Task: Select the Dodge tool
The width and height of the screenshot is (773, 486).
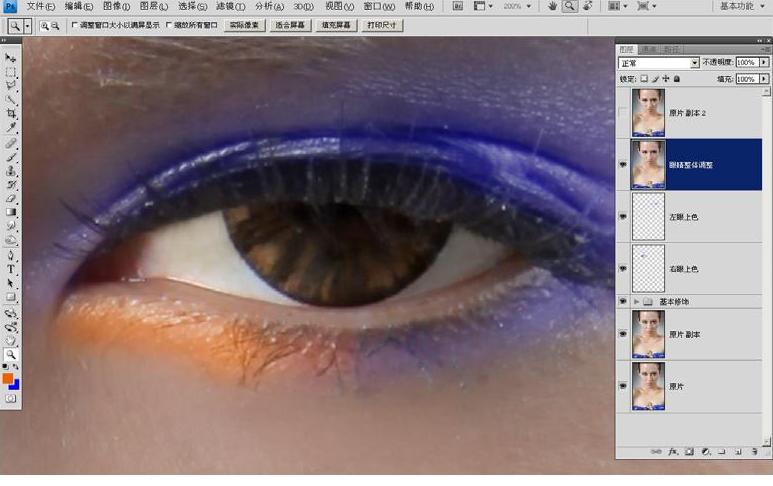Action: 10,240
